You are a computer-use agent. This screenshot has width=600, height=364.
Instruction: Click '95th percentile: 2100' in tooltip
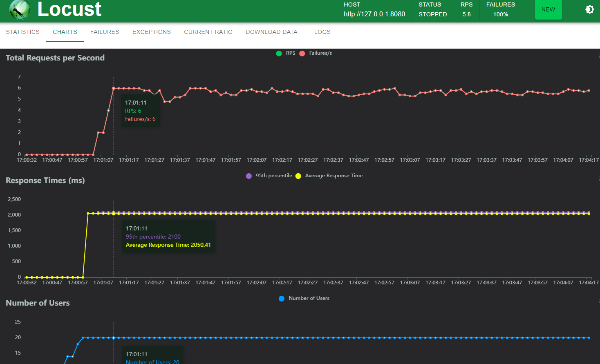tap(153, 237)
